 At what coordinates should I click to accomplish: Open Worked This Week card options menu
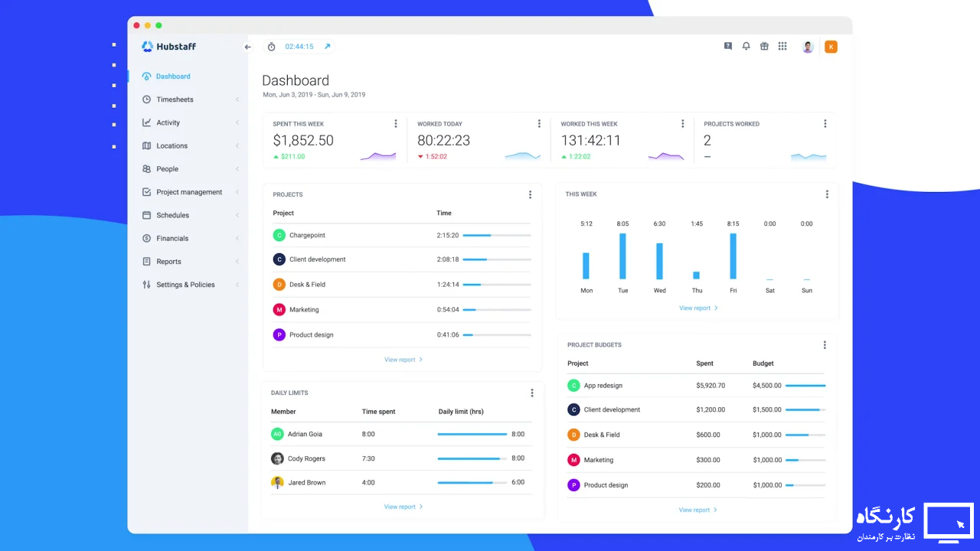point(683,123)
